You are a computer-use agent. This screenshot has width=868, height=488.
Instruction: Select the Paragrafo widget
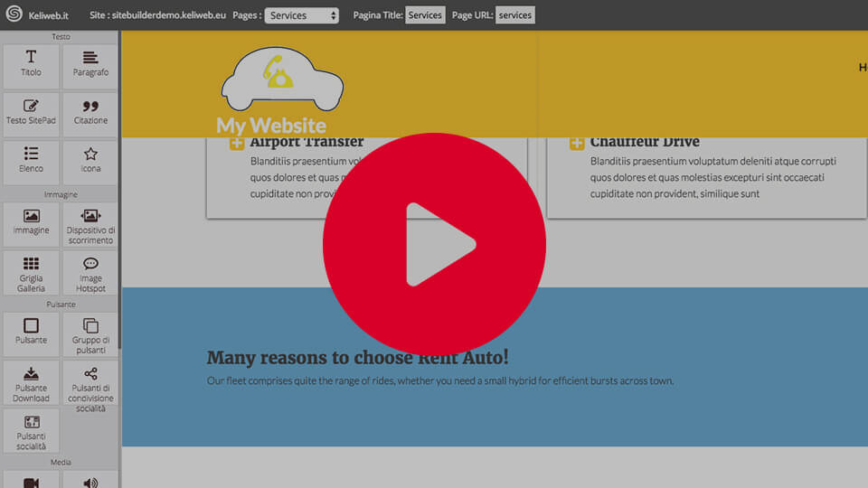pos(90,64)
